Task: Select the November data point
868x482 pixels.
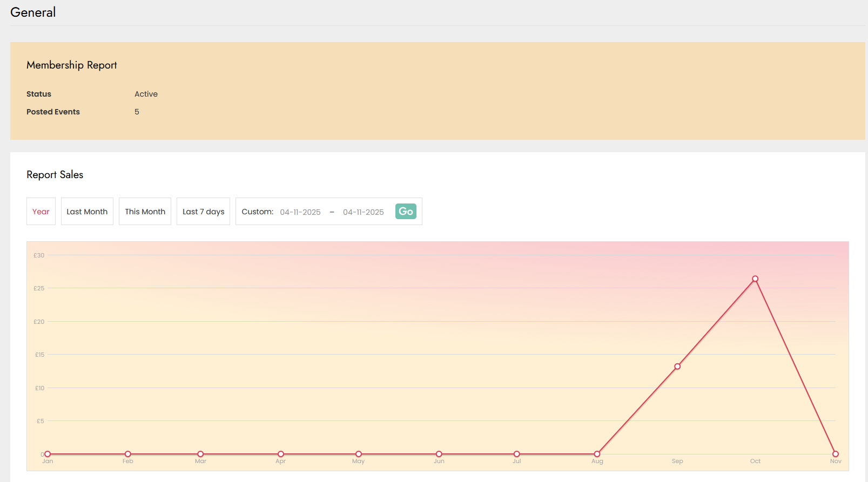Action: tap(836, 454)
